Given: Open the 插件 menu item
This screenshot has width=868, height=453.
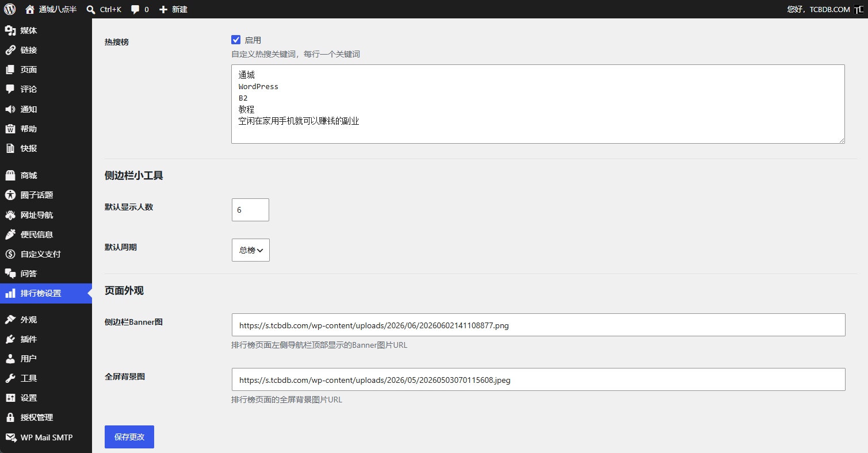Looking at the screenshot, I should tap(46, 339).
